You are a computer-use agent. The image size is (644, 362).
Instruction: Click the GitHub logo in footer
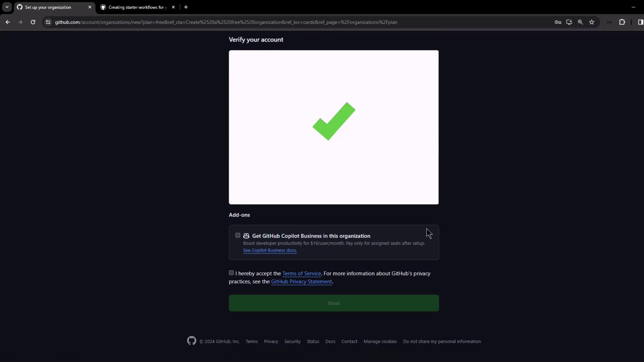(192, 341)
